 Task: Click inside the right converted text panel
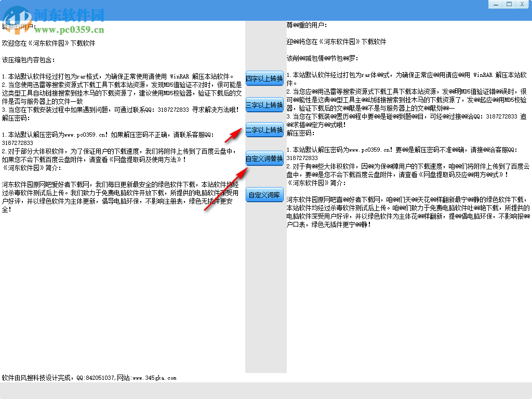(x=405, y=286)
